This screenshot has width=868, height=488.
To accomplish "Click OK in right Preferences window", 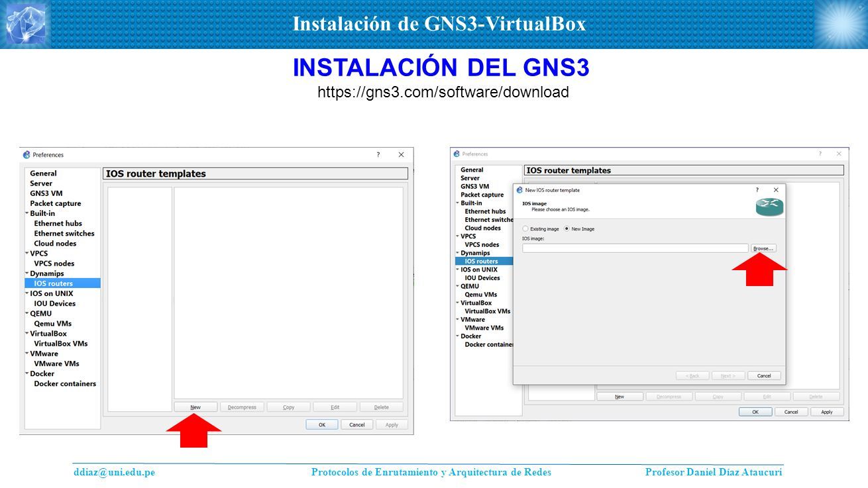I will click(x=755, y=412).
